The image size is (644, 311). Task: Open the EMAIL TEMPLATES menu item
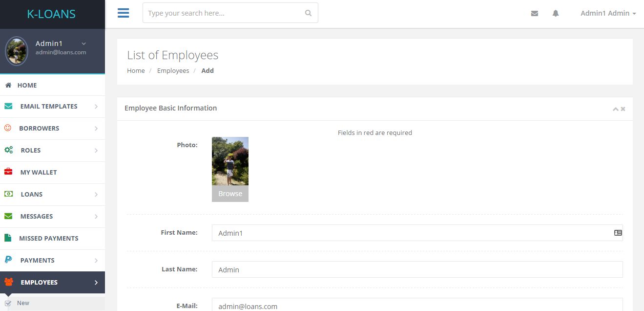pyautogui.click(x=52, y=107)
